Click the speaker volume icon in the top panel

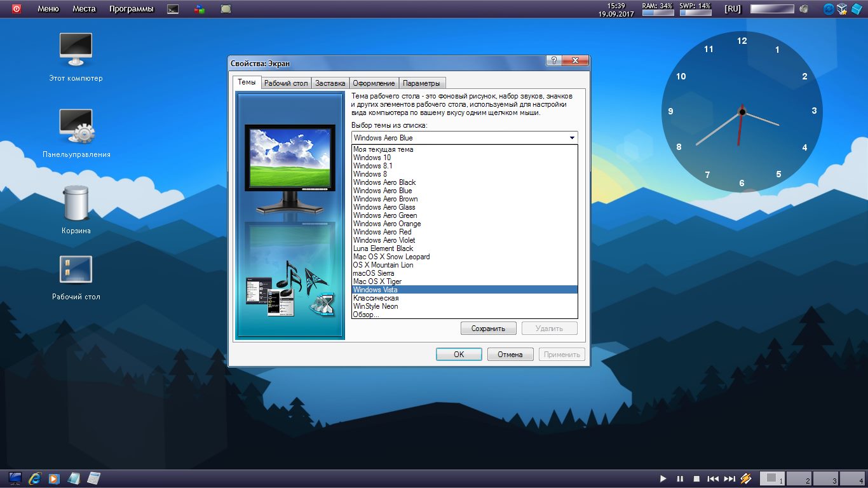click(x=804, y=9)
